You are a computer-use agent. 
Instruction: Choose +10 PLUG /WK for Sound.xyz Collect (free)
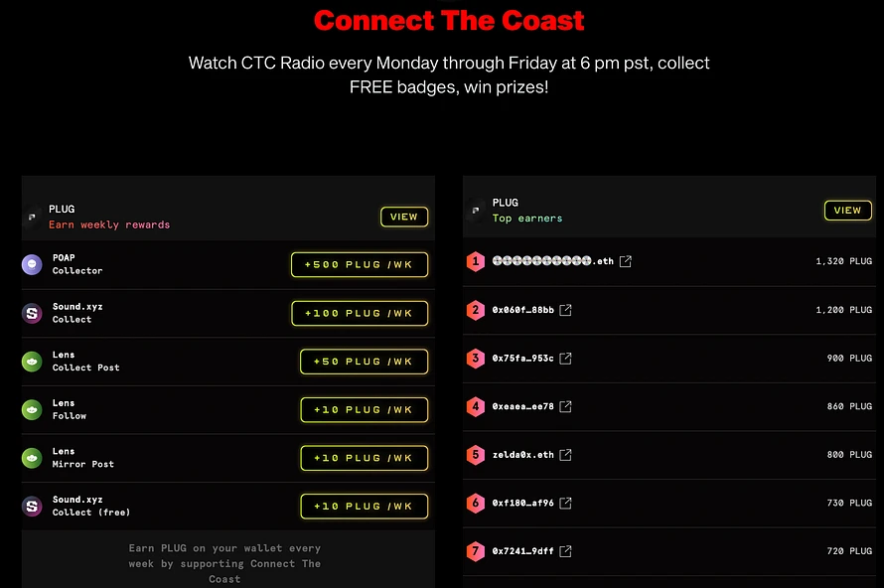364,507
